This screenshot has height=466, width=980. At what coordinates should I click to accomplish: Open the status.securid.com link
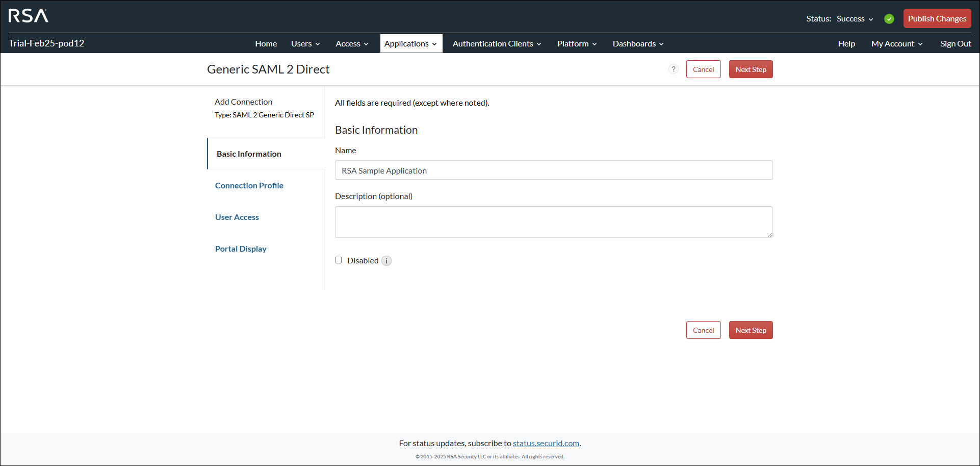pos(546,443)
